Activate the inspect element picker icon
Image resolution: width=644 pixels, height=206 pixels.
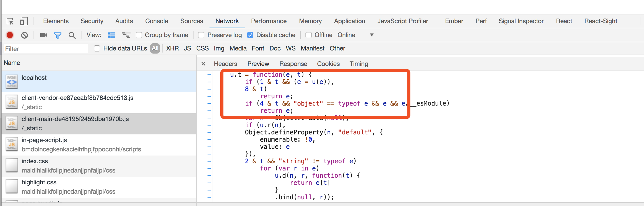pos(10,21)
